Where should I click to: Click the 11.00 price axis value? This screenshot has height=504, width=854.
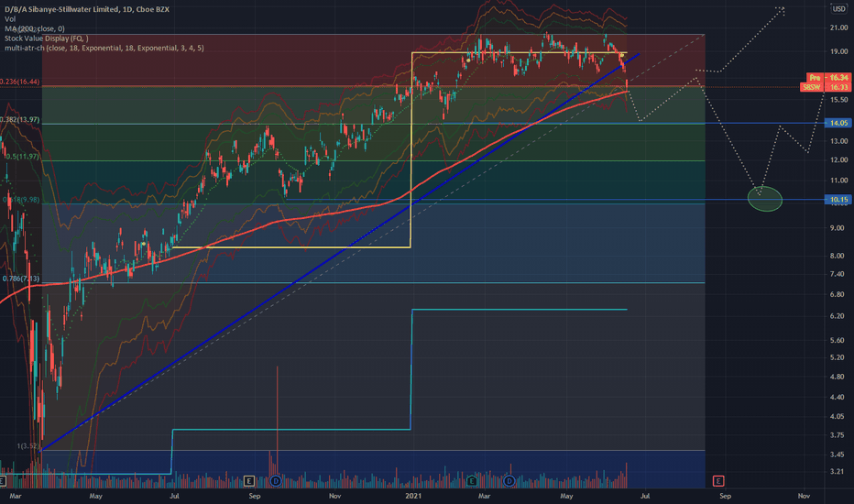838,181
